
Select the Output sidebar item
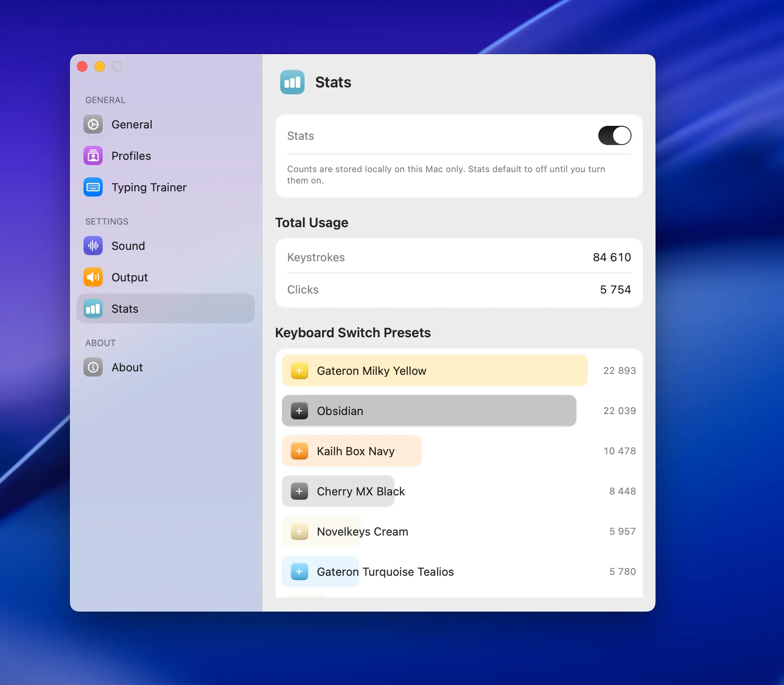[x=166, y=277]
